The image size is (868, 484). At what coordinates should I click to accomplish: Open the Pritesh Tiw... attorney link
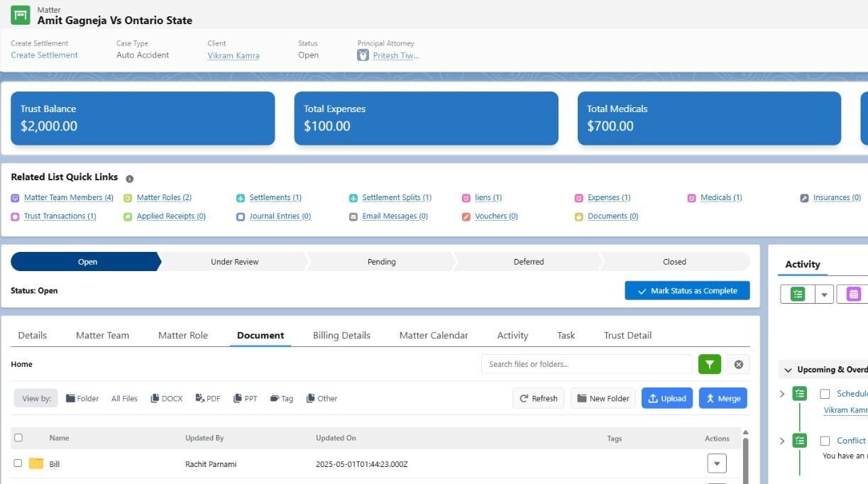396,55
